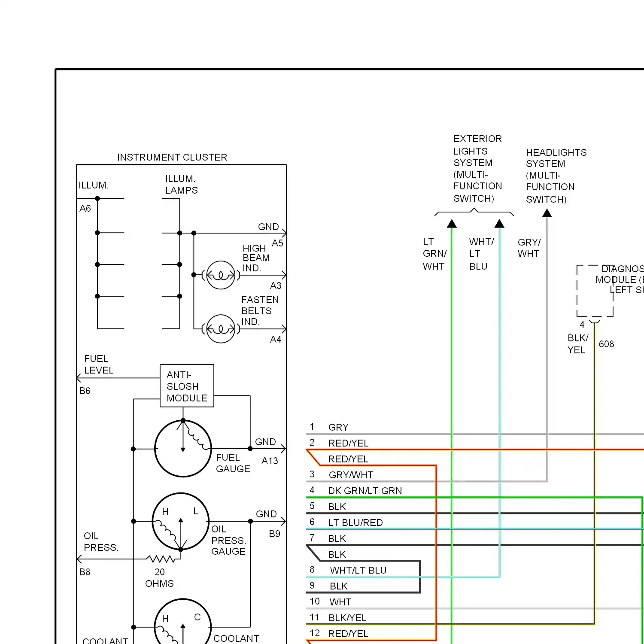Click the B9 ground terminal label
Screen dimensions: 644x644
pos(274,534)
